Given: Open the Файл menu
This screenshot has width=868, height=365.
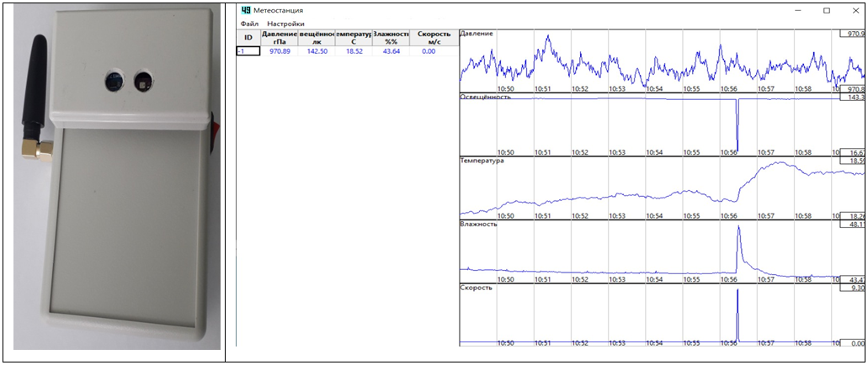Looking at the screenshot, I should tap(249, 24).
